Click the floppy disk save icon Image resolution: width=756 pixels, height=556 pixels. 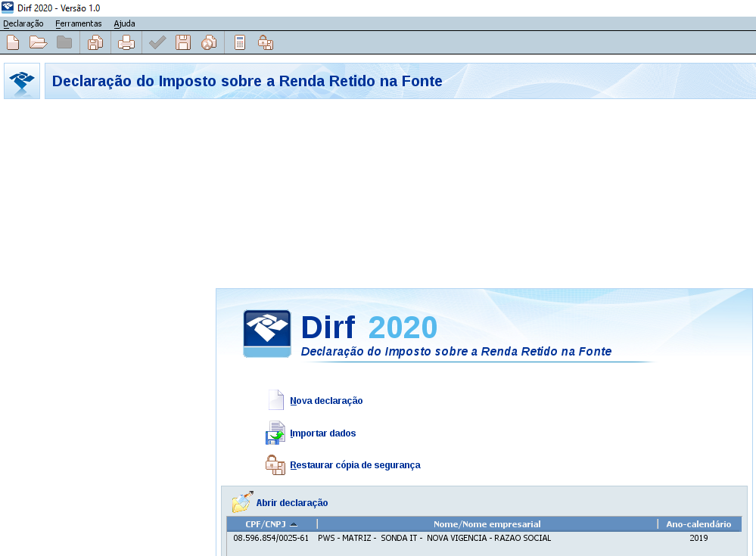coord(182,43)
